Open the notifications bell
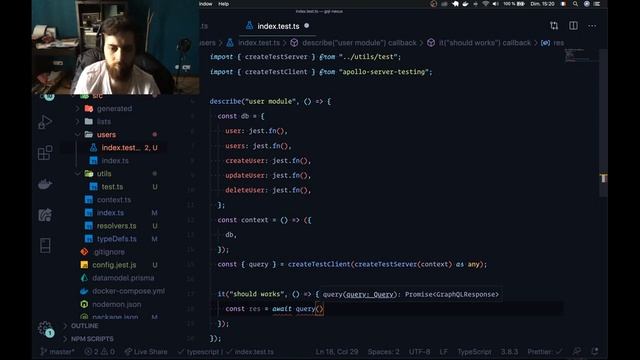The width and height of the screenshot is (640, 360). (595, 351)
